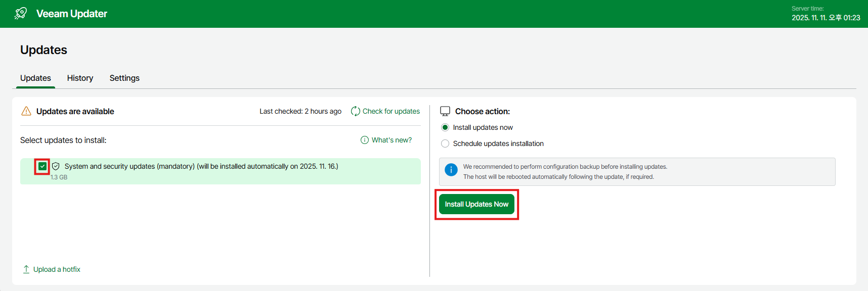868x291 pixels.
Task: Click the shield icon on the system updates row
Action: point(56,166)
